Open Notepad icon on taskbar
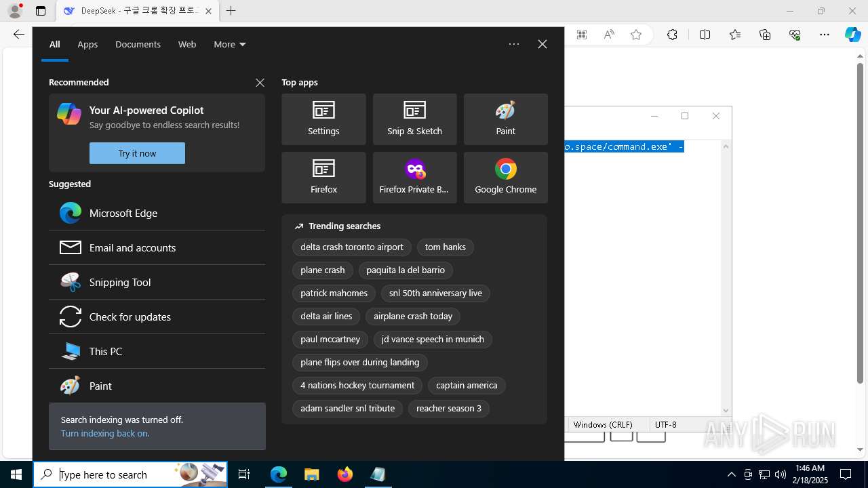868x488 pixels. click(x=378, y=474)
